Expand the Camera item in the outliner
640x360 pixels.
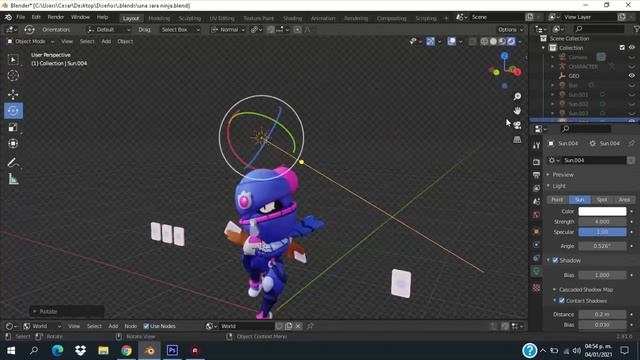pyautogui.click(x=553, y=57)
